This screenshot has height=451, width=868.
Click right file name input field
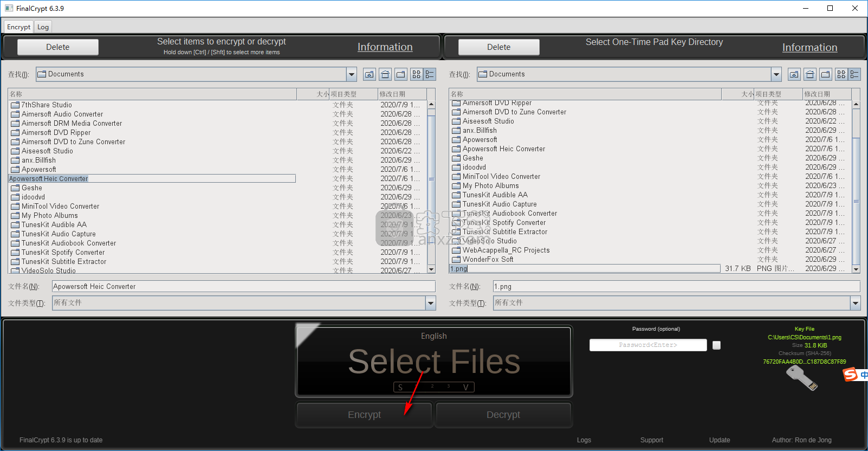[677, 286]
